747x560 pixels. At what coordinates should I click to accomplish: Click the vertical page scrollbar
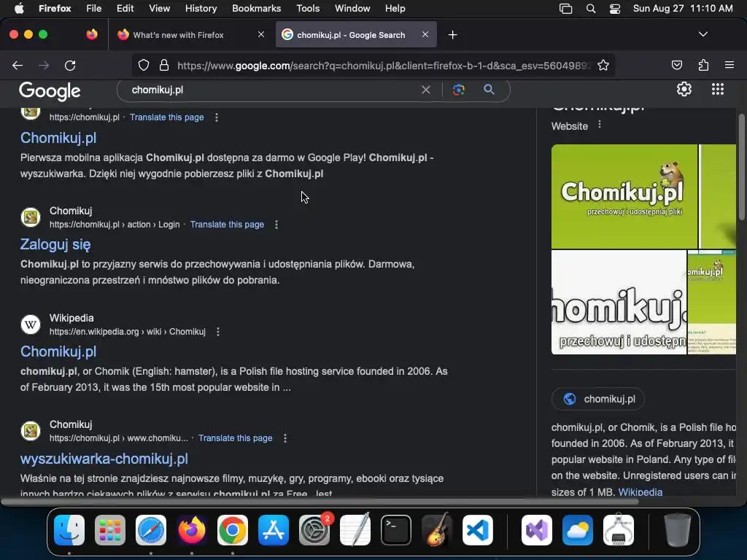tap(741, 167)
